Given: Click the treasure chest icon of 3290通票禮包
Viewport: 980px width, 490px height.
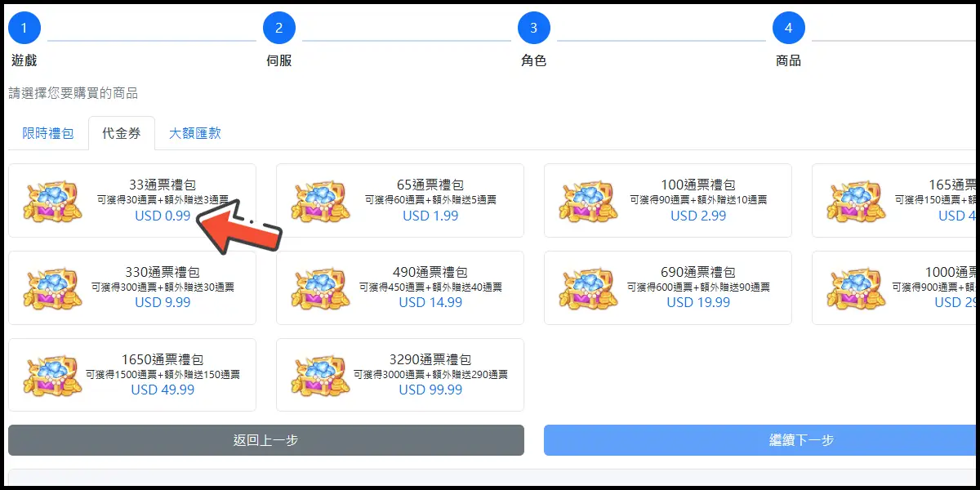Looking at the screenshot, I should tap(318, 376).
